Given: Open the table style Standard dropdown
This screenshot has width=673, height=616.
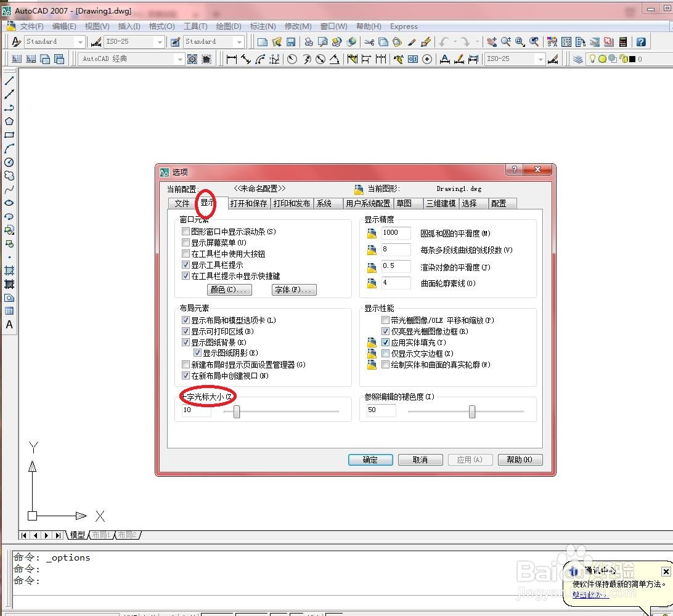Looking at the screenshot, I should pyautogui.click(x=240, y=42).
